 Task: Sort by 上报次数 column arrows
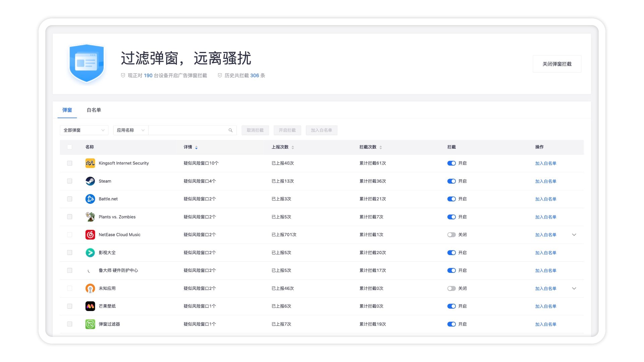pos(292,147)
